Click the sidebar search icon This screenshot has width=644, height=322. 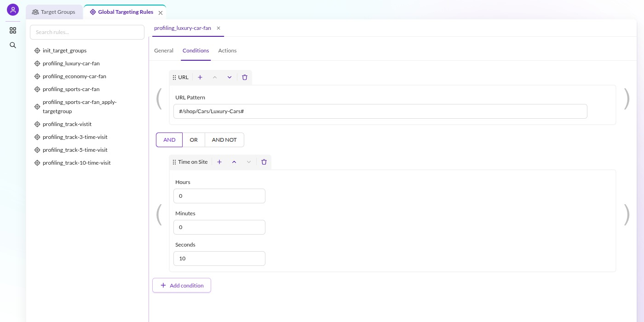[x=13, y=45]
